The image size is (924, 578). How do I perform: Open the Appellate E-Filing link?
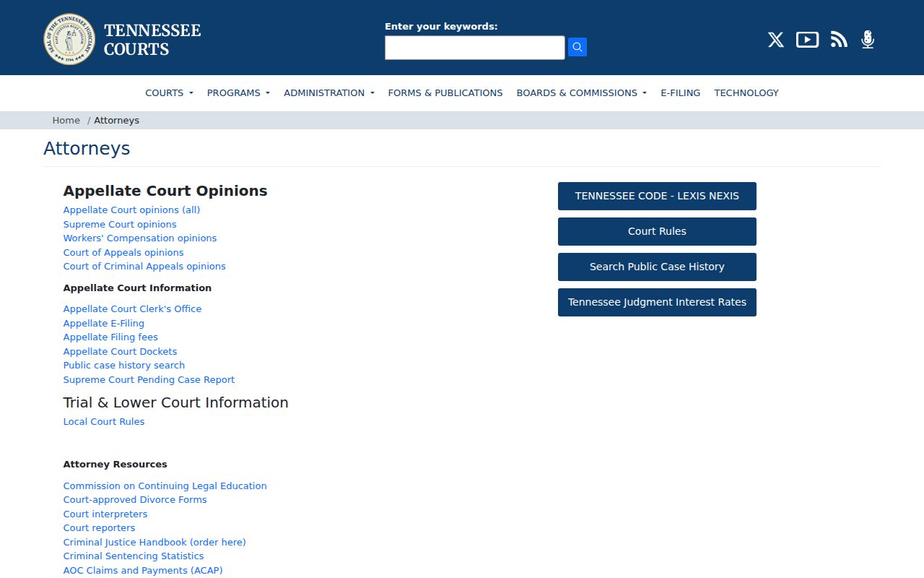click(x=104, y=324)
